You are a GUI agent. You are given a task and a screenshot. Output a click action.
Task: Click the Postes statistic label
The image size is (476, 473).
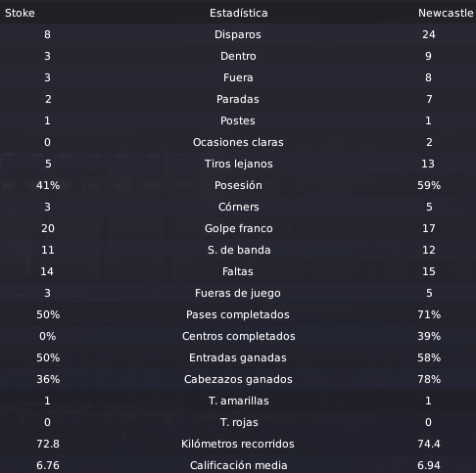(x=238, y=120)
